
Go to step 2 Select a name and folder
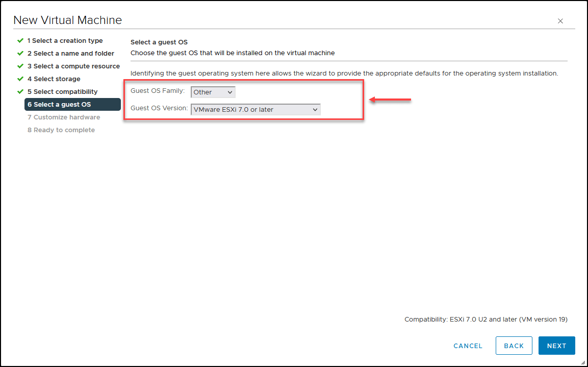point(70,53)
